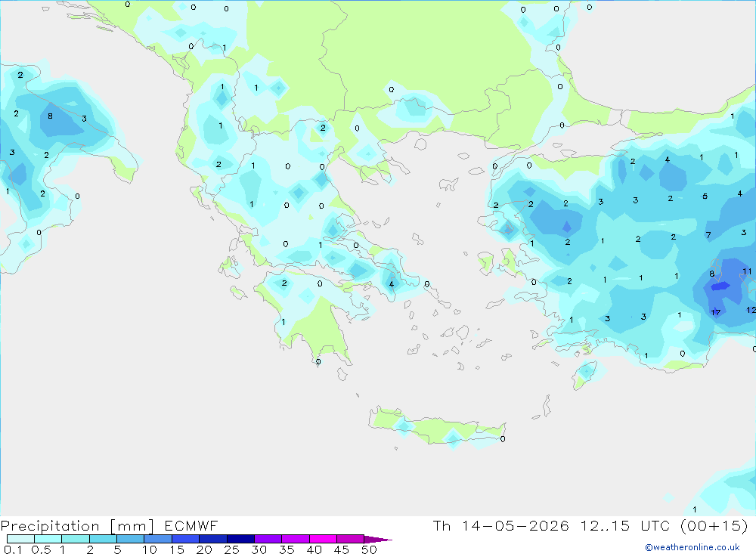Click the legend label '40'
The height and width of the screenshot is (554, 756).
click(314, 549)
